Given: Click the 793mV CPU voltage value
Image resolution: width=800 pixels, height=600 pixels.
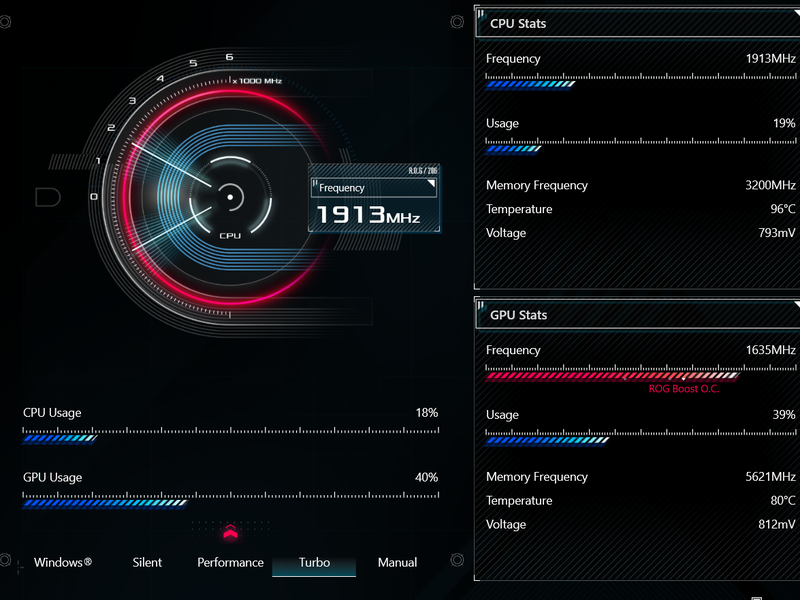Looking at the screenshot, I should click(777, 233).
